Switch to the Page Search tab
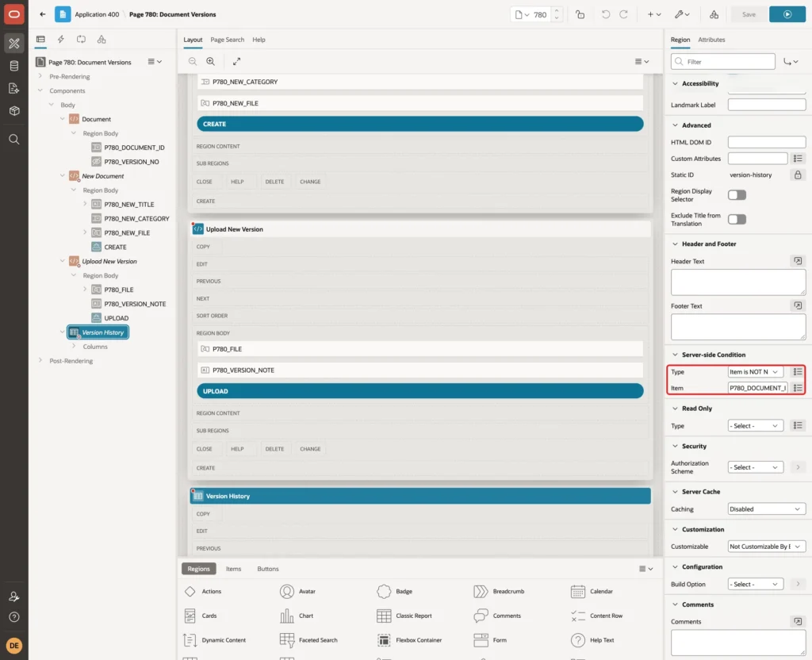Image resolution: width=812 pixels, height=660 pixels. pyautogui.click(x=227, y=40)
